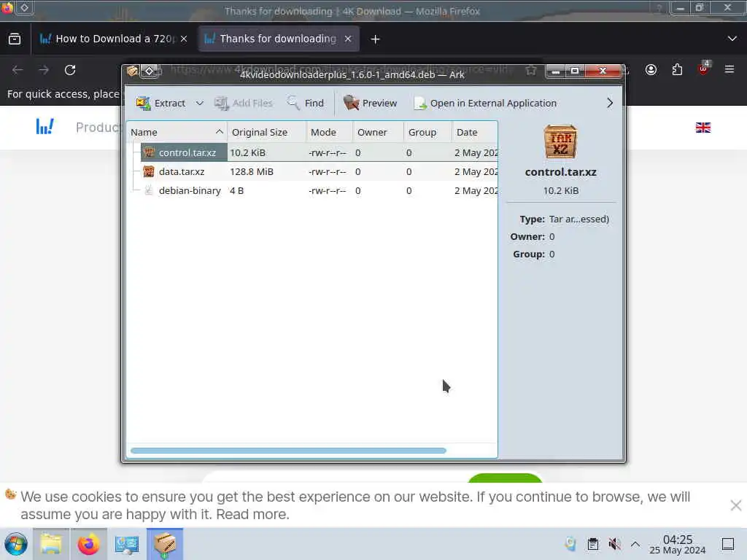
Task: Open the start menu in taskbar
Action: tap(16, 544)
